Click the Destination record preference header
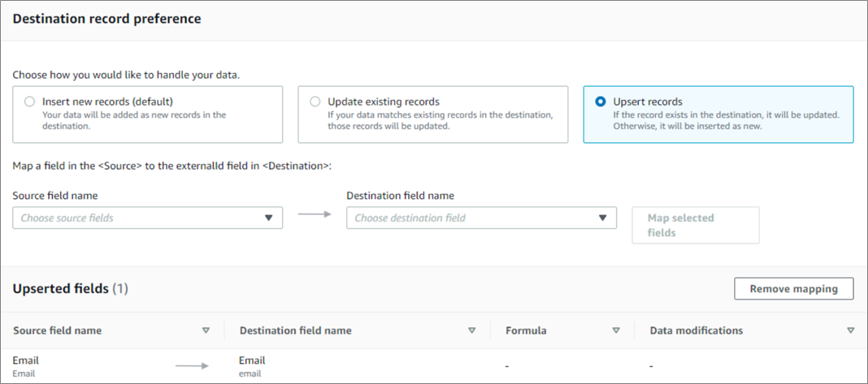 (x=106, y=18)
